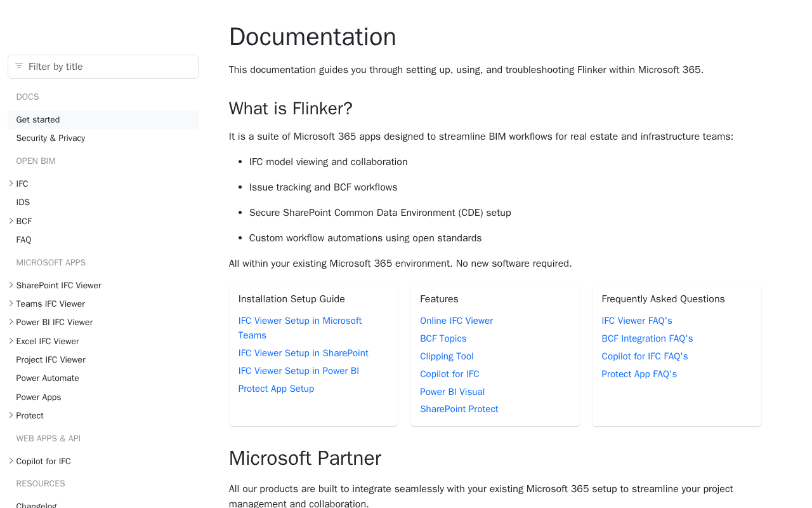
Task: Open the Power Apps page
Action: (39, 398)
